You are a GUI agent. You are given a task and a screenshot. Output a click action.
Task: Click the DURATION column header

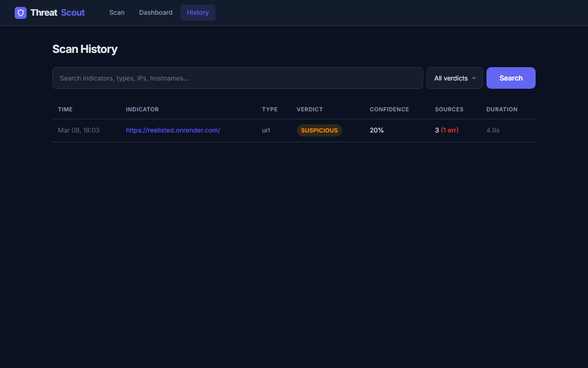tap(502, 109)
